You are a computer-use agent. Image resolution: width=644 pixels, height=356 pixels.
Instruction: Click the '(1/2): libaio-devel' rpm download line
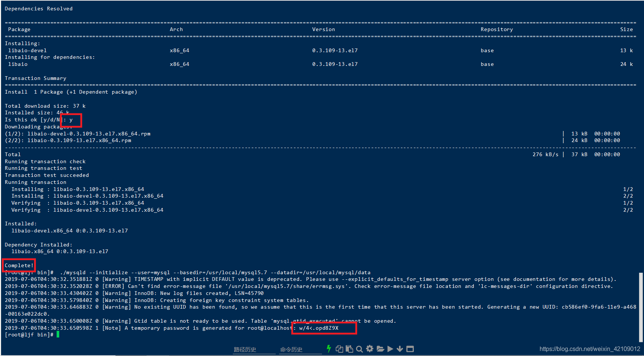point(77,134)
